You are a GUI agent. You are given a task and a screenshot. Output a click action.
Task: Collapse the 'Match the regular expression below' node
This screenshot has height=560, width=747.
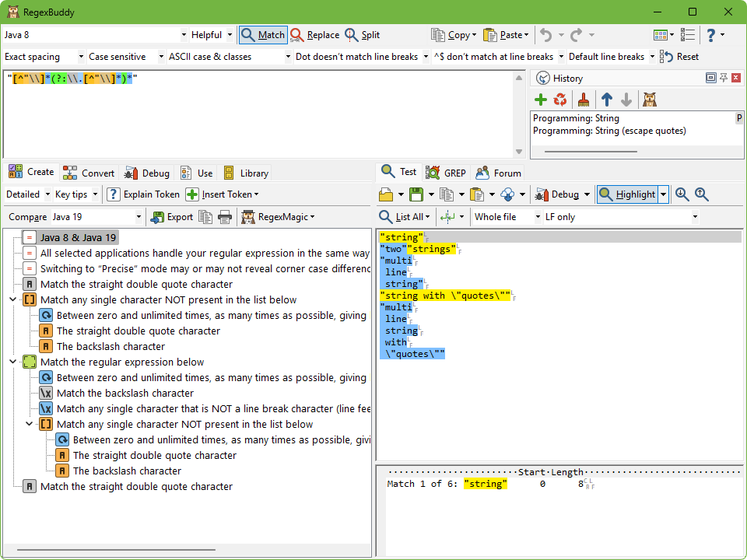pos(13,362)
